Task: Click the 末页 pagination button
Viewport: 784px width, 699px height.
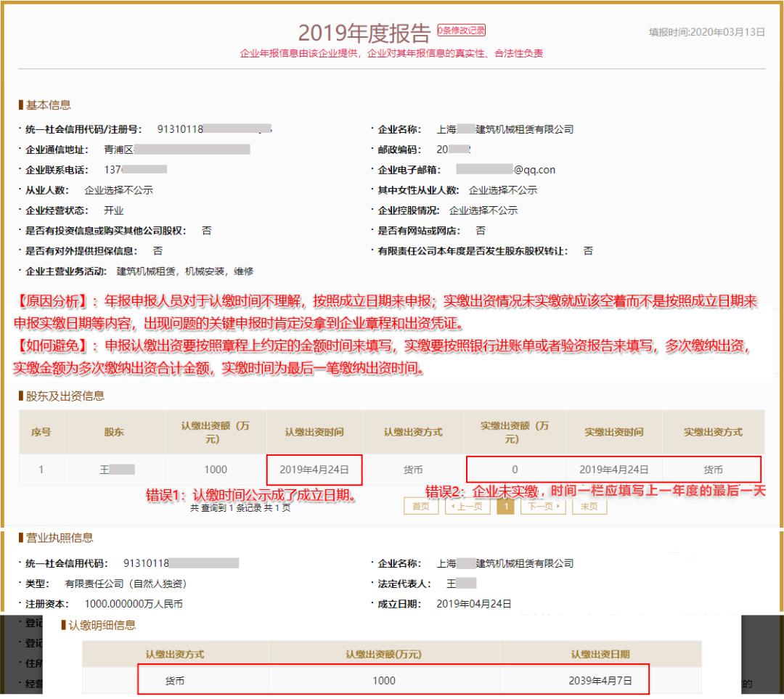Action: tap(589, 507)
